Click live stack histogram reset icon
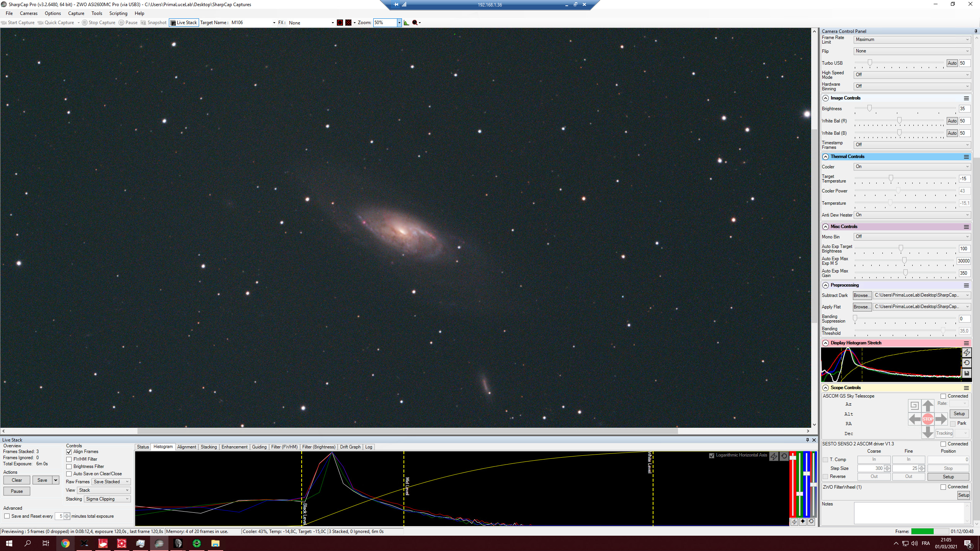 coord(784,456)
